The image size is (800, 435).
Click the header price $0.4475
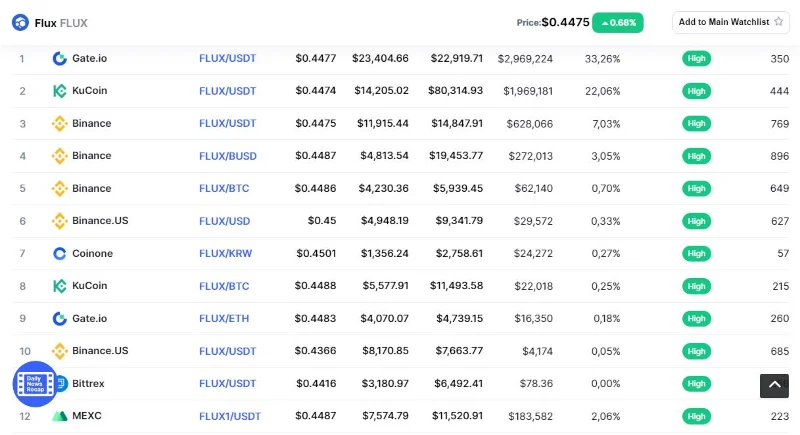pos(565,22)
